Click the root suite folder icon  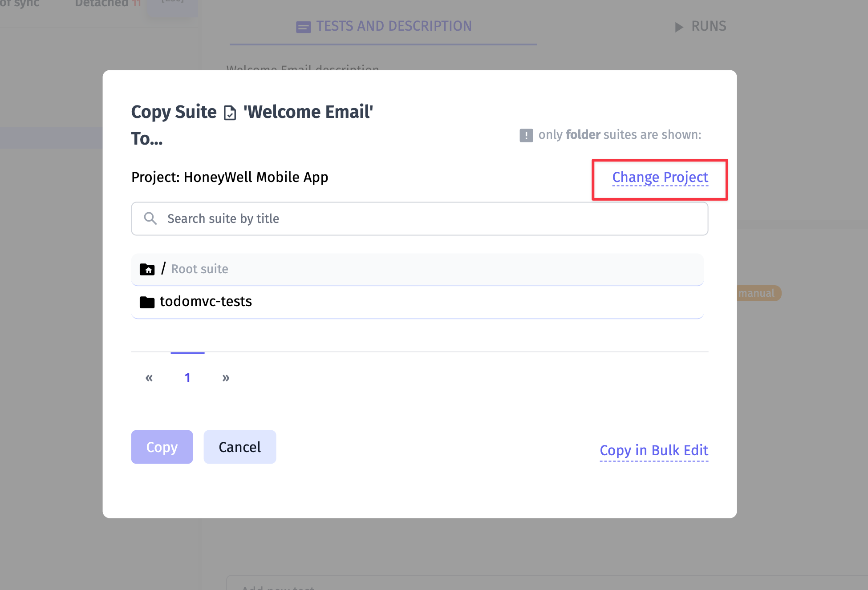coord(147,269)
